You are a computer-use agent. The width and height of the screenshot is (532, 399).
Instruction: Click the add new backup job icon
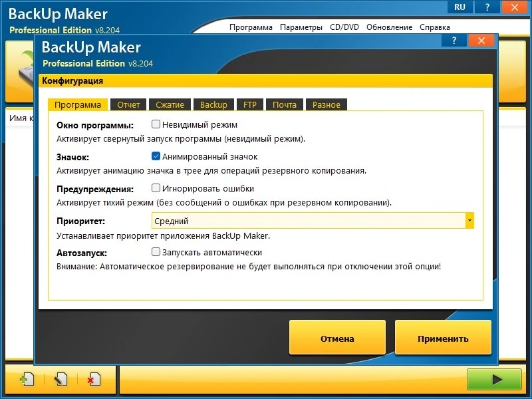tap(27, 379)
